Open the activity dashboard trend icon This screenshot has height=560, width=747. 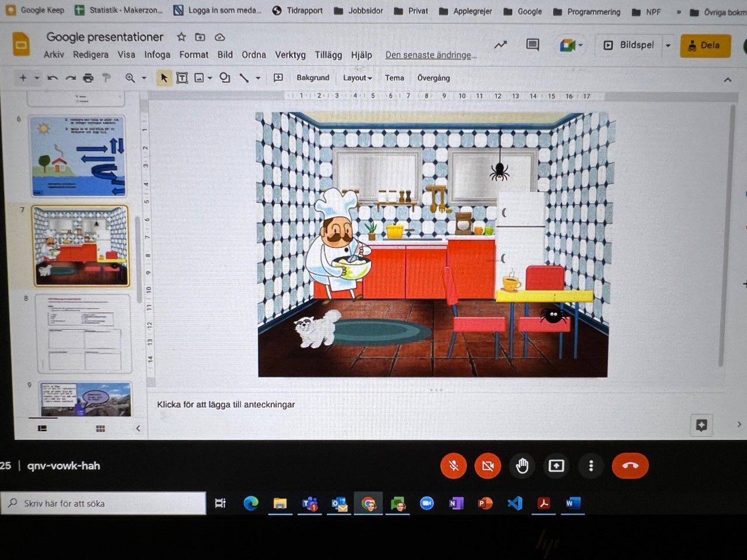click(501, 45)
